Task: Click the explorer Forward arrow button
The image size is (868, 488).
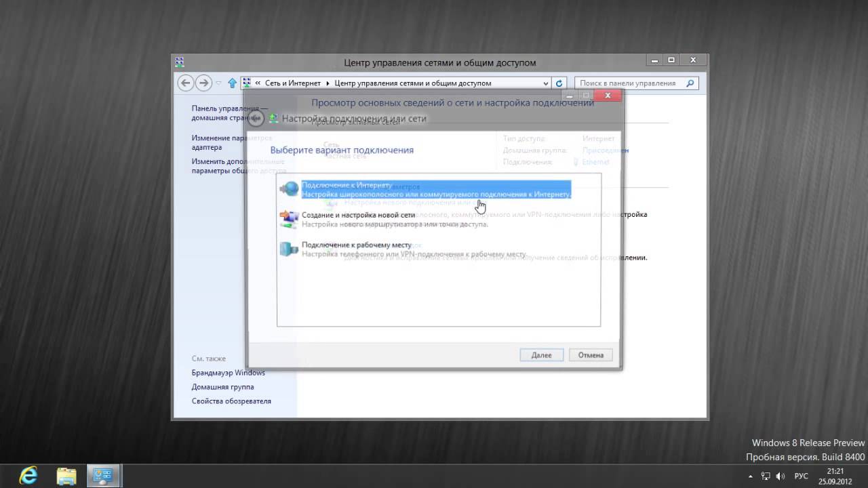Action: [203, 83]
